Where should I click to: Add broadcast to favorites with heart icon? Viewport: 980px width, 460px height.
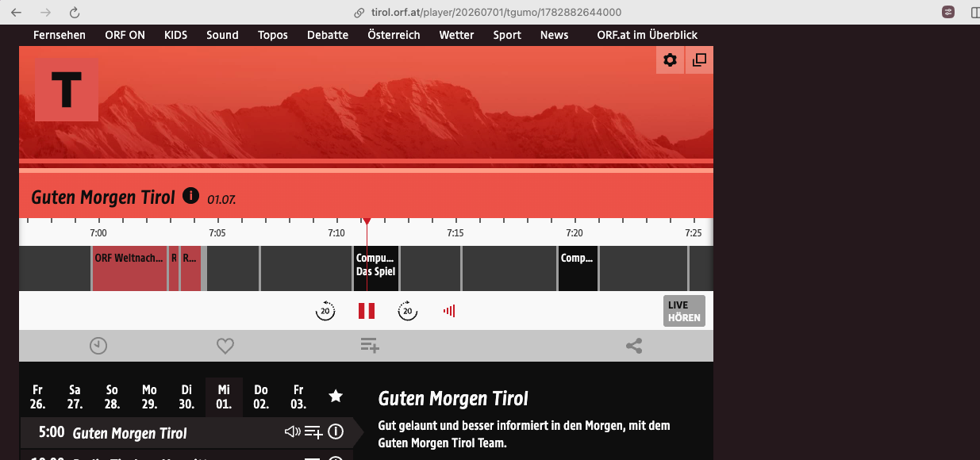click(225, 346)
